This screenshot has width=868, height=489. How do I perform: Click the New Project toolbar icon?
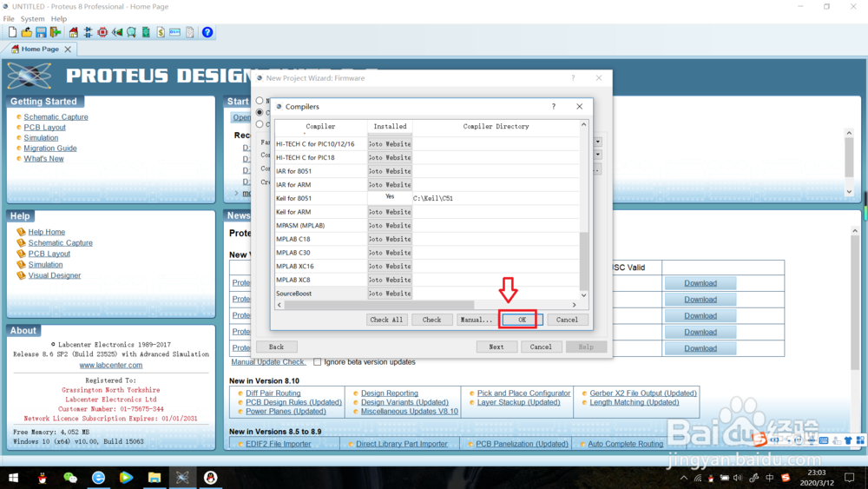12,33
